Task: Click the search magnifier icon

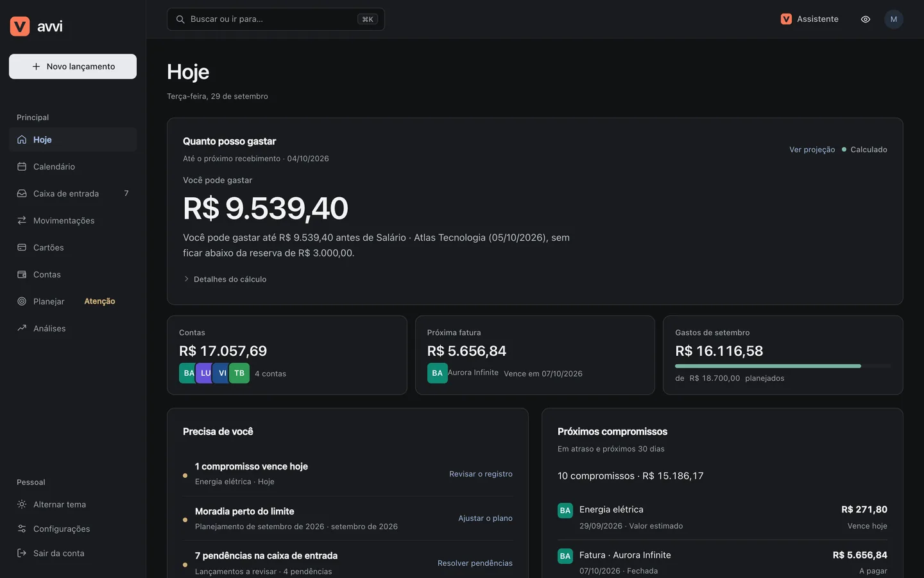Action: click(x=180, y=19)
